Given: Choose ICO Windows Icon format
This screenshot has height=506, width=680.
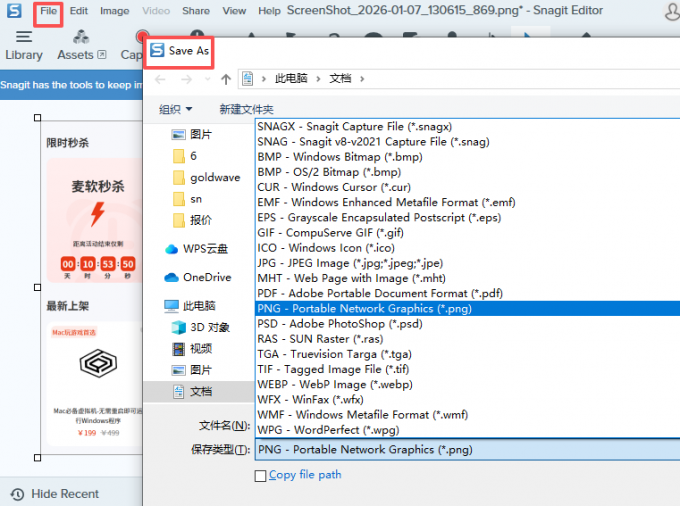Looking at the screenshot, I should point(468,248).
